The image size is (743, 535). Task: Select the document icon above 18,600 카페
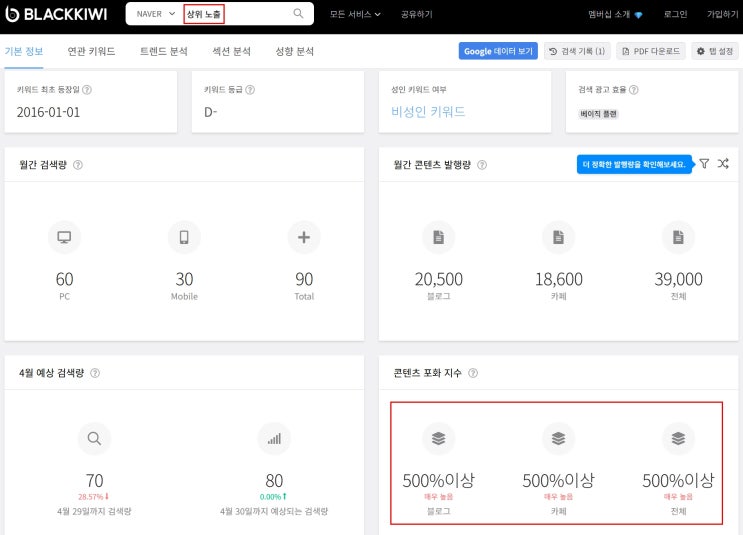559,237
